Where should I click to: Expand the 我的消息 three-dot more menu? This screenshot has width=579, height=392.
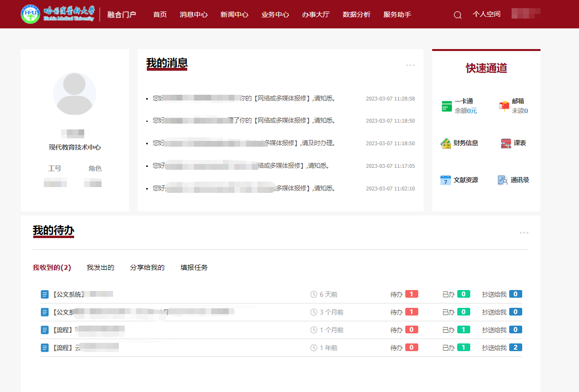(410, 65)
